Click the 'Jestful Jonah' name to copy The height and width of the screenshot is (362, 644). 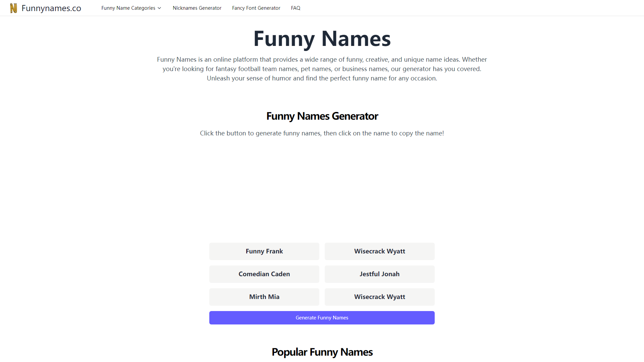point(379,274)
